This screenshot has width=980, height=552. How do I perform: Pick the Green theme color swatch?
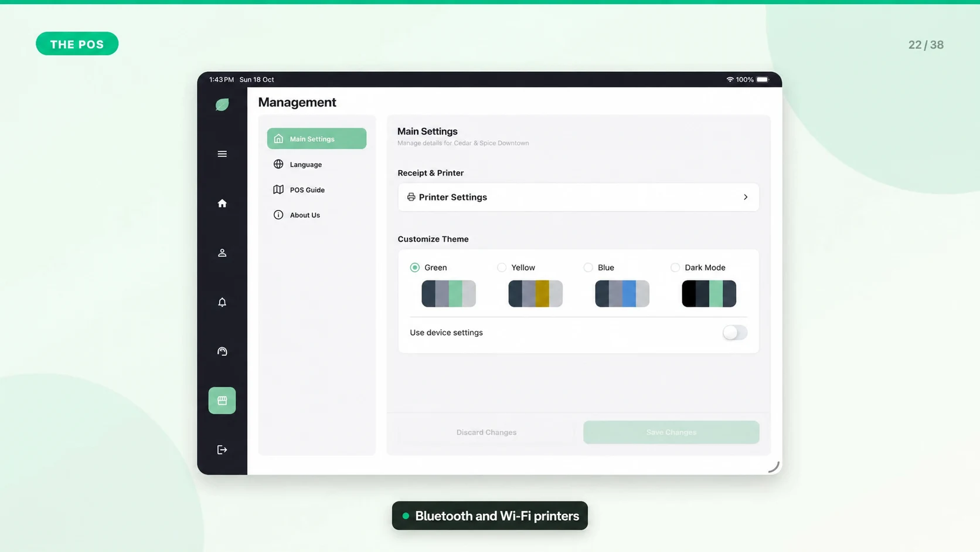[x=448, y=293]
